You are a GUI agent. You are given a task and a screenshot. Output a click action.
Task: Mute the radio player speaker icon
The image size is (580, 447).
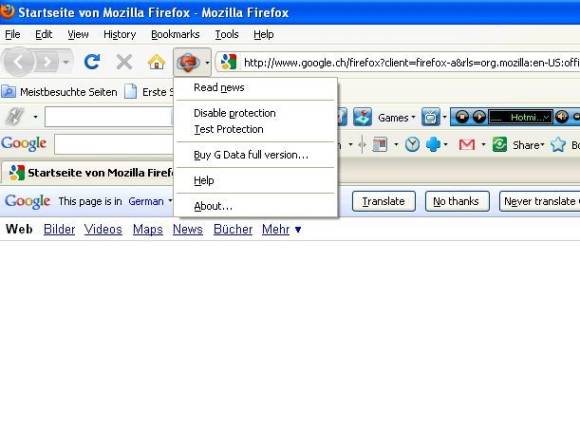pyautogui.click(x=562, y=117)
